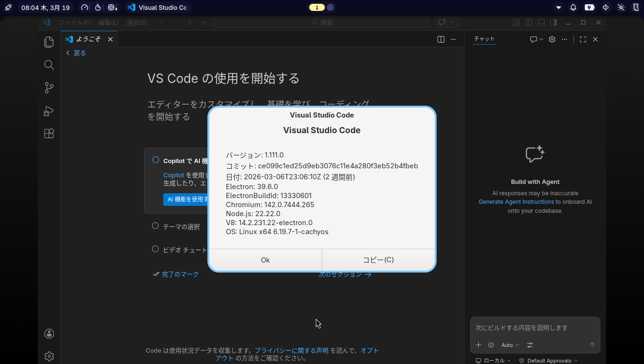The width and height of the screenshot is (644, 364).
Task: Click the split editor icon
Action: (x=441, y=39)
